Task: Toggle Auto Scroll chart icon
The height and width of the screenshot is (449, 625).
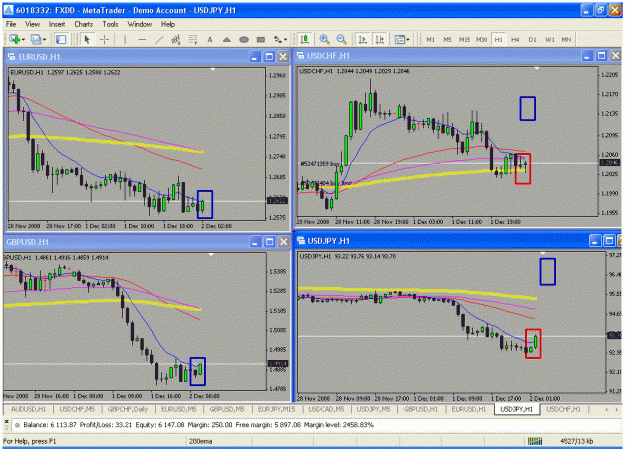Action: click(362, 39)
